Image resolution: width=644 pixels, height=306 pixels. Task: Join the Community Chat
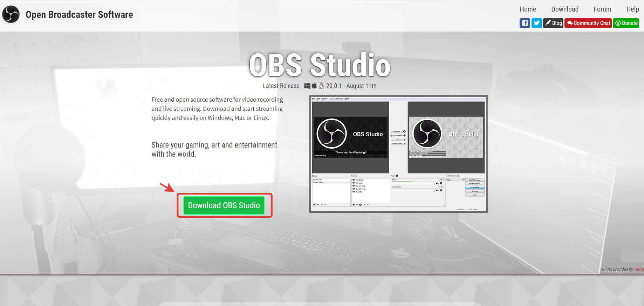click(588, 23)
